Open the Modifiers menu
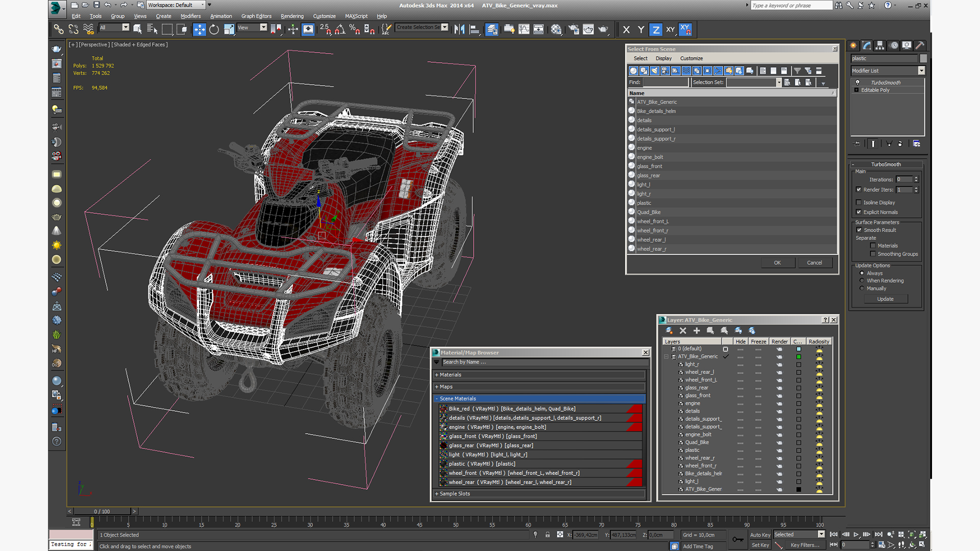This screenshot has height=551, width=980. (x=190, y=16)
